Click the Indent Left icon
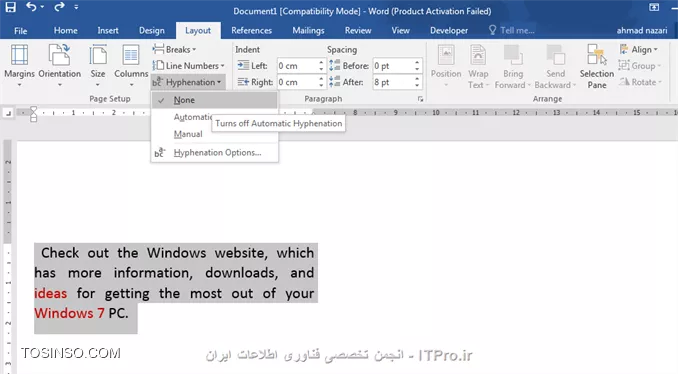The height and width of the screenshot is (374, 678). tap(243, 66)
